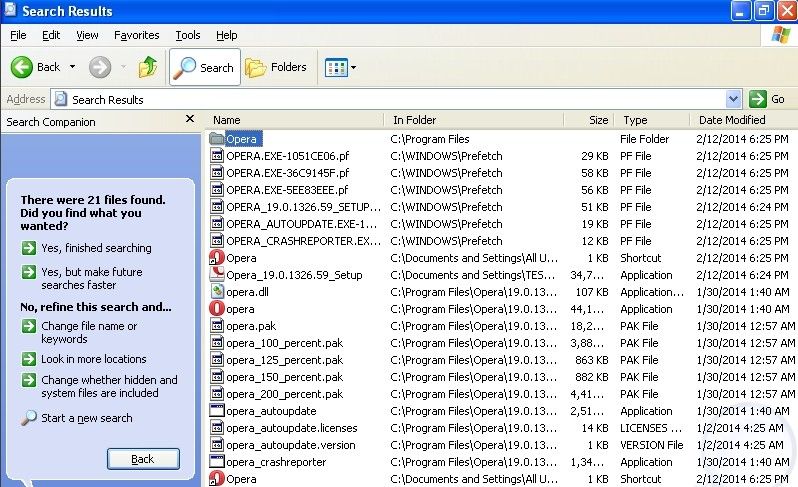Select opera_200_percent.pak file icon
The height and width of the screenshot is (487, 798).
tap(217, 394)
